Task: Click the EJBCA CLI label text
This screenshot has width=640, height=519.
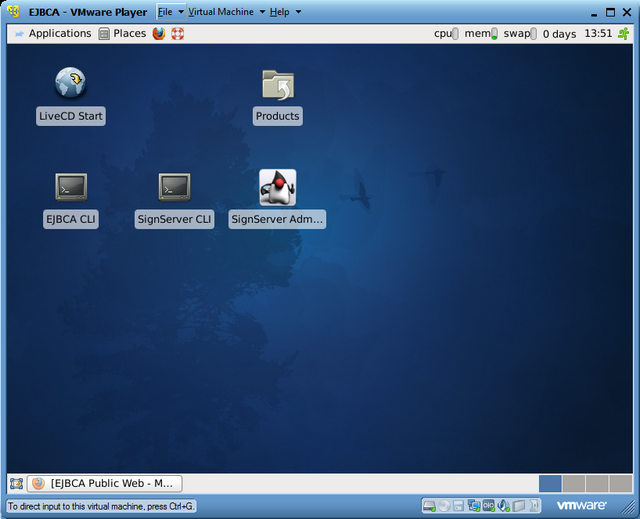Action: pos(71,220)
